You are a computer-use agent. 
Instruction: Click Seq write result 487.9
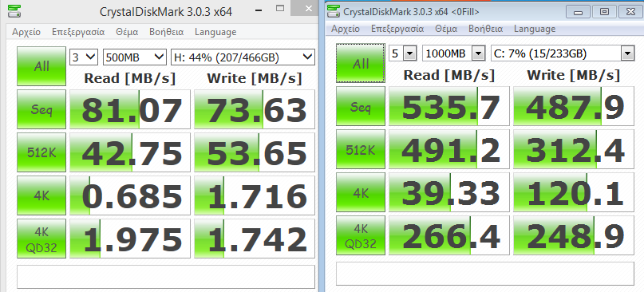pyautogui.click(x=574, y=106)
